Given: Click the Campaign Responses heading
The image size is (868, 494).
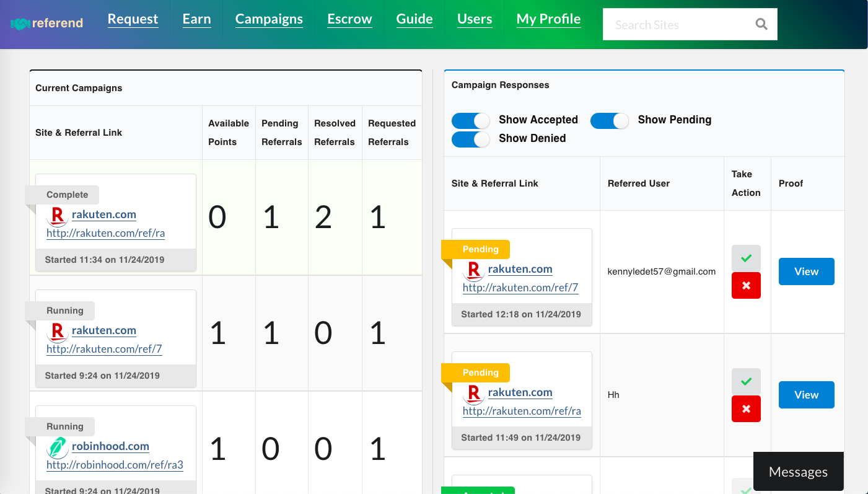Looking at the screenshot, I should pos(501,85).
